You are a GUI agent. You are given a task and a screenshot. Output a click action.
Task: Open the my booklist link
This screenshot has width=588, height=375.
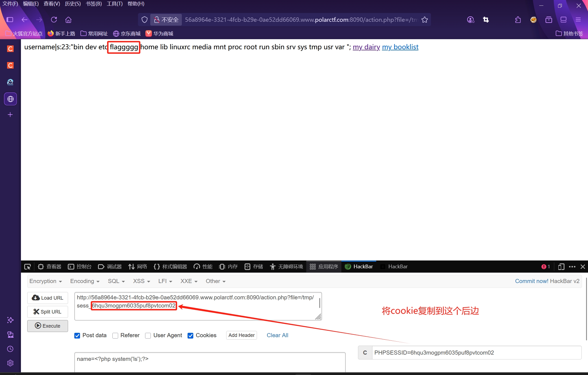(x=400, y=47)
